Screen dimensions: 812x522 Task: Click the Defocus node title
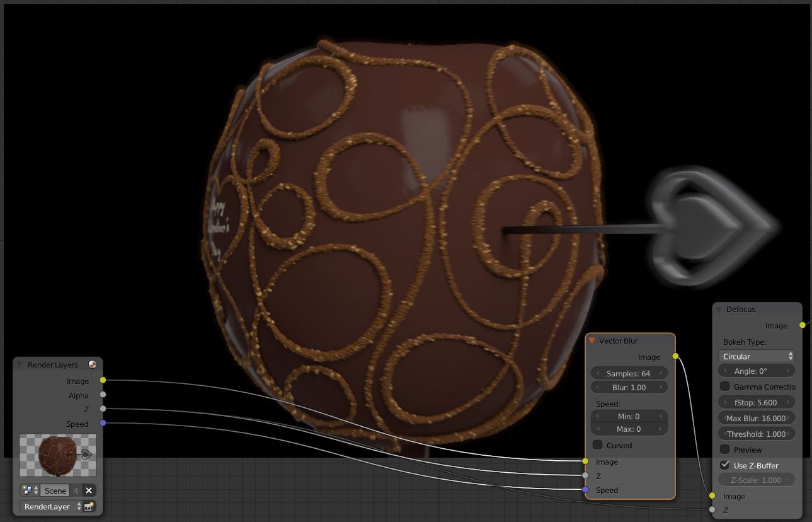tap(741, 310)
